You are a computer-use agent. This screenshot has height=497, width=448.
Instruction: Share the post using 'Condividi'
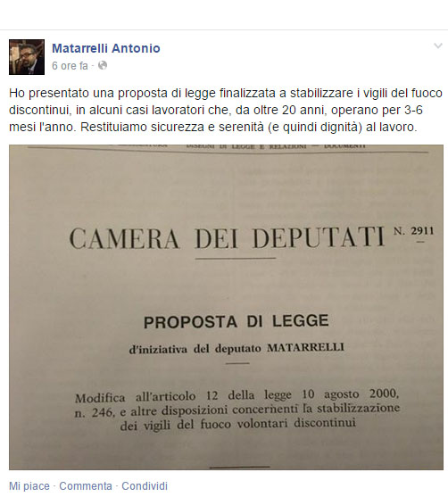[145, 486]
